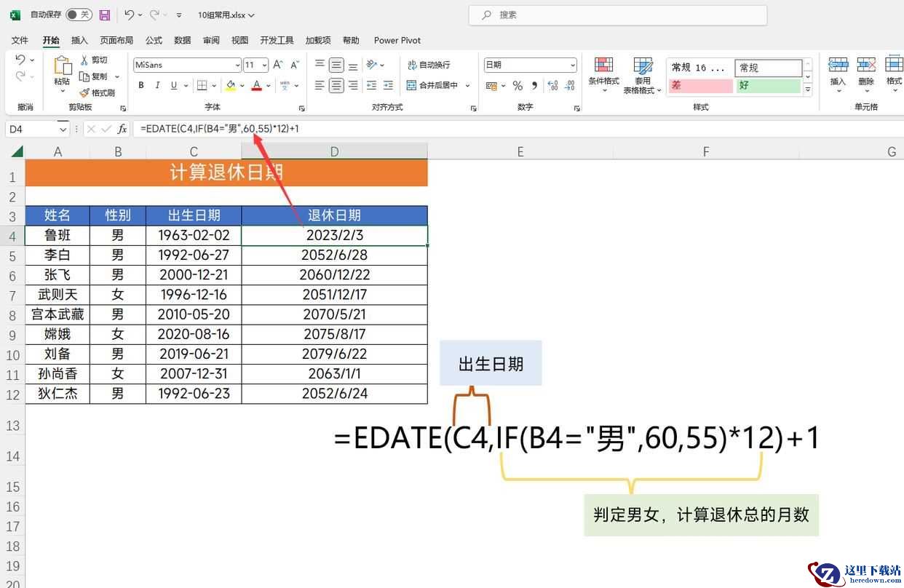Apply the 差 (Bad) cell style
Screen dimensions: 904x588
click(x=700, y=85)
